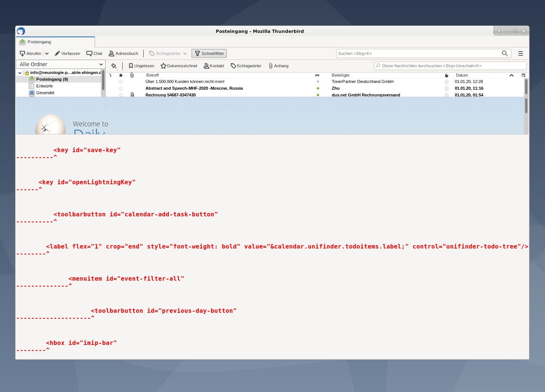
Task: Click the Suchen global search field
Action: coord(418,53)
